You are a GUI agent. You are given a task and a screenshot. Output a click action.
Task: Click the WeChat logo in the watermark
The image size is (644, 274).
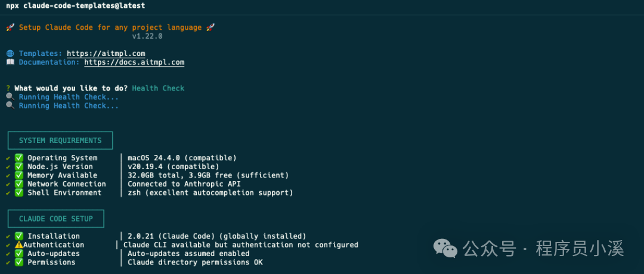[445, 248]
